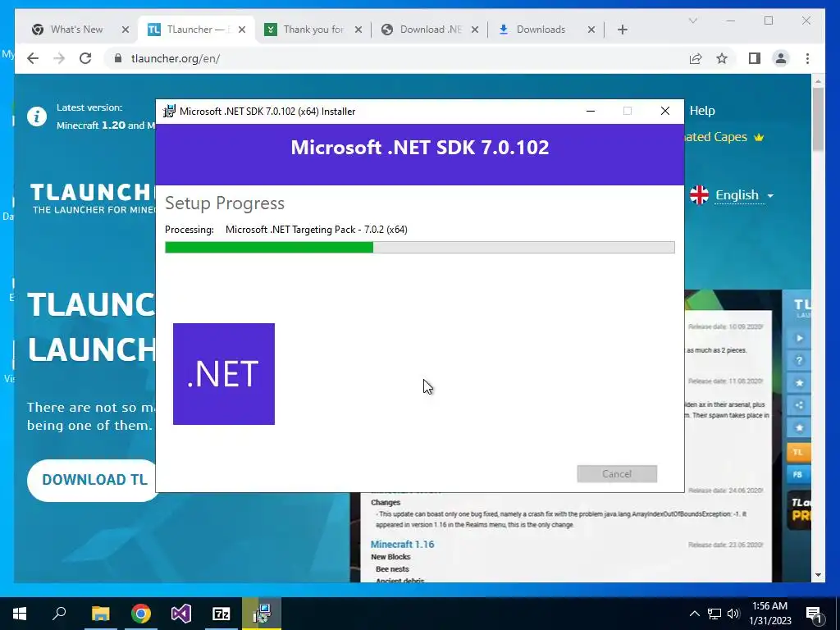
Task: Click the UK flag language icon
Action: [x=699, y=195]
